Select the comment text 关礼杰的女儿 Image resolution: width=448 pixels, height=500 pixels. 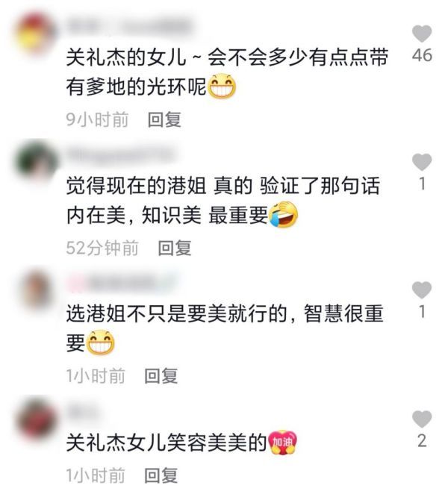coord(126,57)
